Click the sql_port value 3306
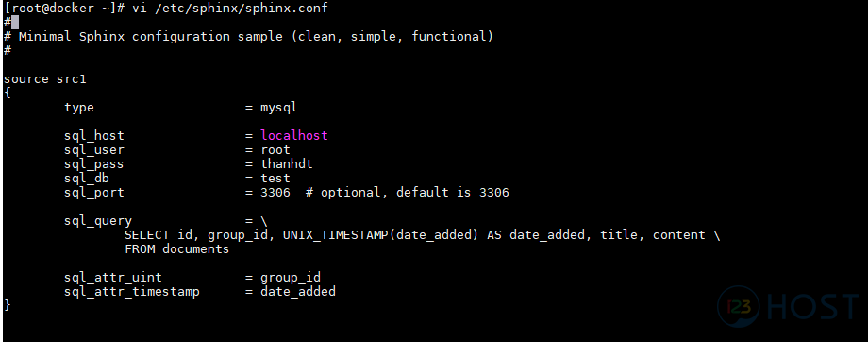Screen dimensions: 868x342 coord(275,193)
